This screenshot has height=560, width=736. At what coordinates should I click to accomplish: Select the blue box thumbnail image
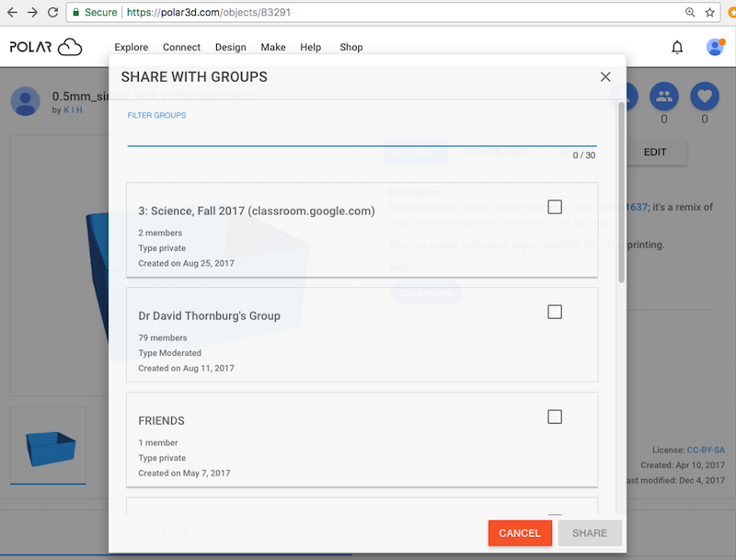tap(49, 446)
